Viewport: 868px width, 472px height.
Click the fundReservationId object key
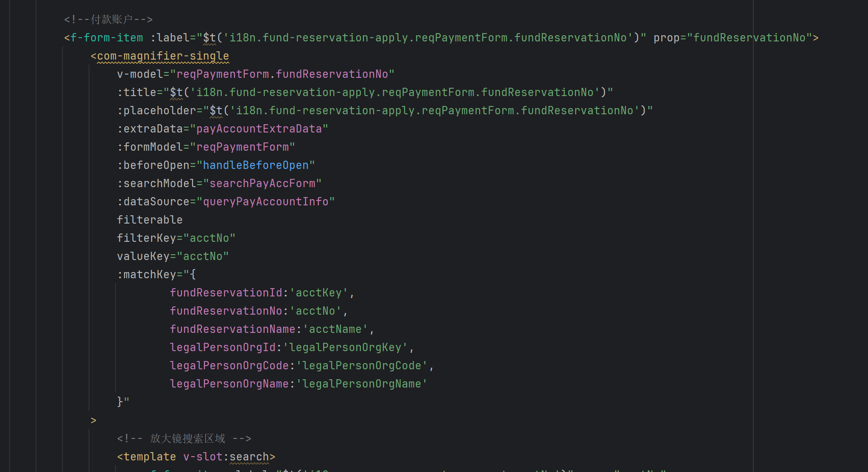pos(226,293)
